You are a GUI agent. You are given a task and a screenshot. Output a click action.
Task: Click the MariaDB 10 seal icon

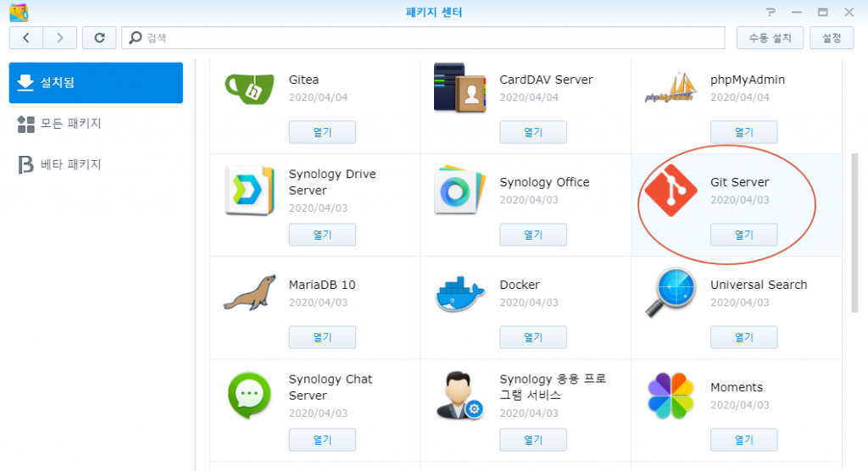249,293
